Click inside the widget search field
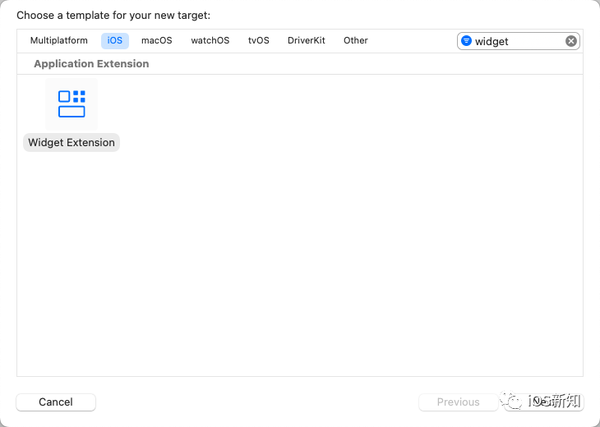The width and height of the screenshot is (600, 427). pos(518,41)
